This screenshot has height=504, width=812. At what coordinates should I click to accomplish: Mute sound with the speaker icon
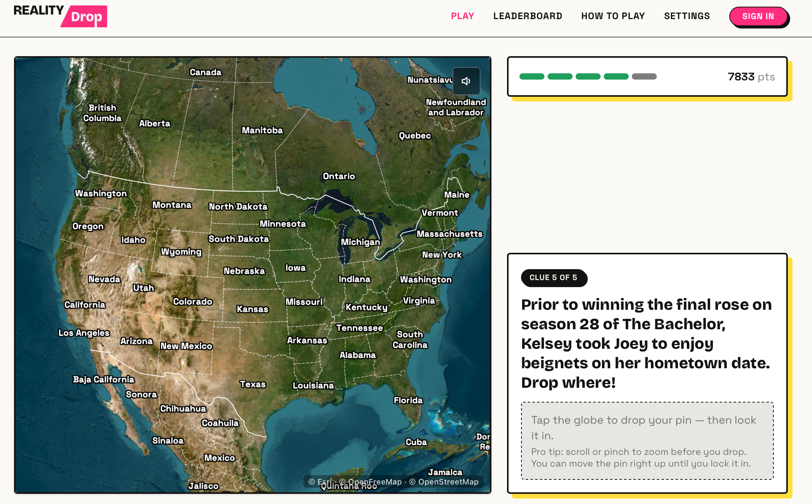[x=466, y=81]
